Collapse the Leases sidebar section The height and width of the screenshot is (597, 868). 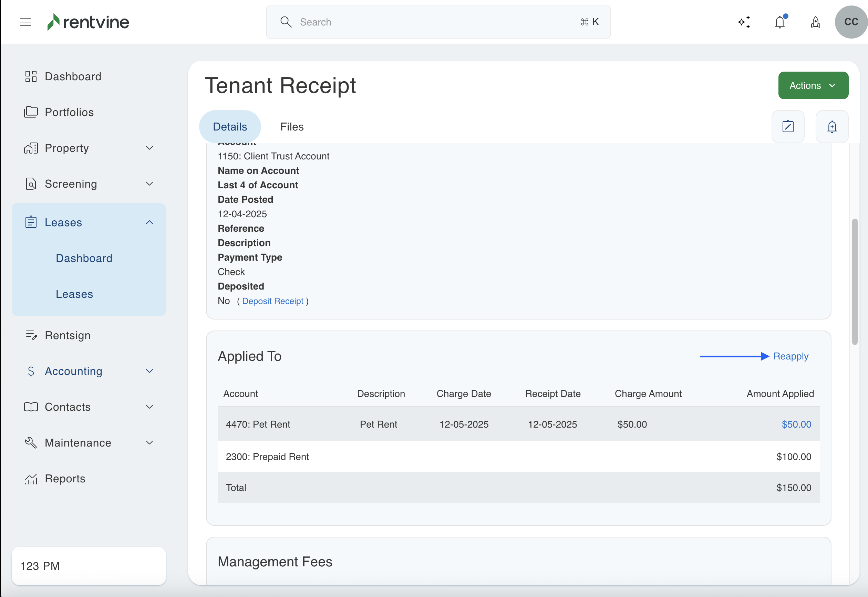[x=149, y=222]
